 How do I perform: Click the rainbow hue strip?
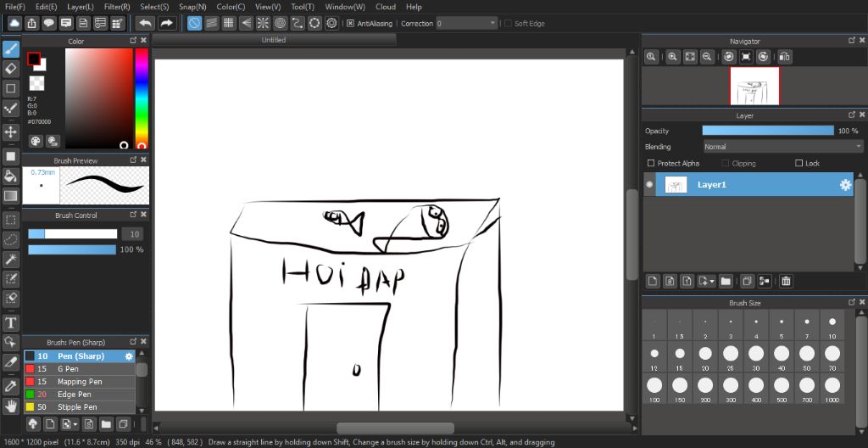142,98
